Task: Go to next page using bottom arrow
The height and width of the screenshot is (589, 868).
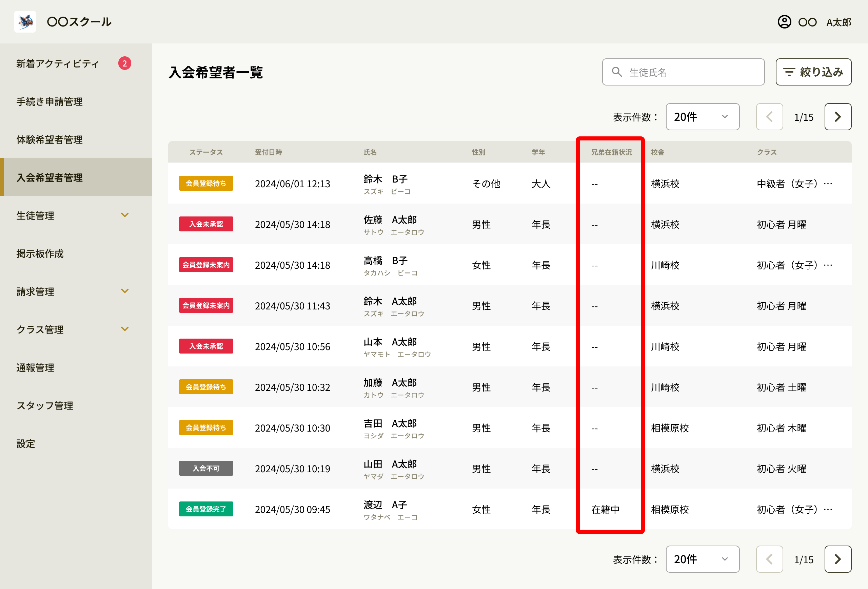Action: [x=838, y=559]
